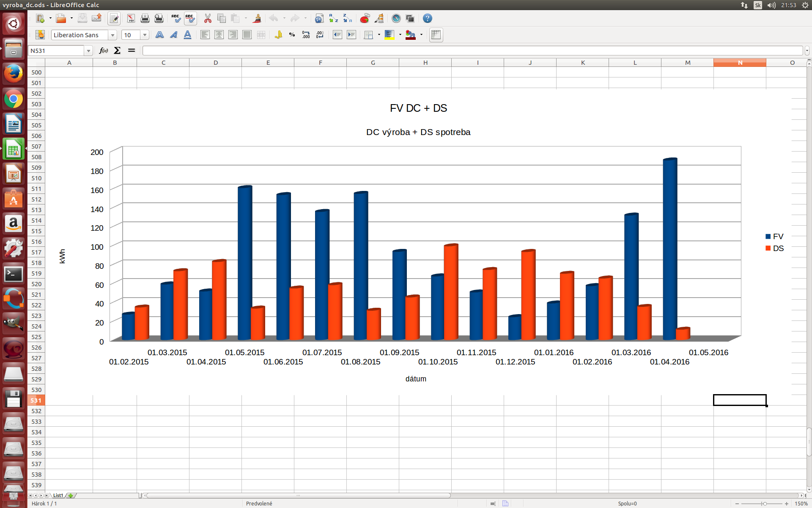Open the font size dropdown
Viewport: 812px width, 508px height.
pos(145,35)
